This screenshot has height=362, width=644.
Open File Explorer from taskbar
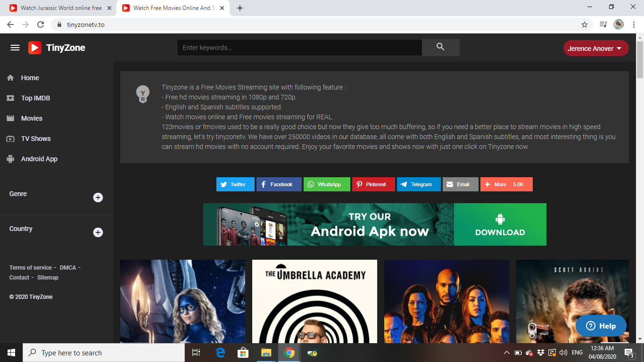coord(266,353)
